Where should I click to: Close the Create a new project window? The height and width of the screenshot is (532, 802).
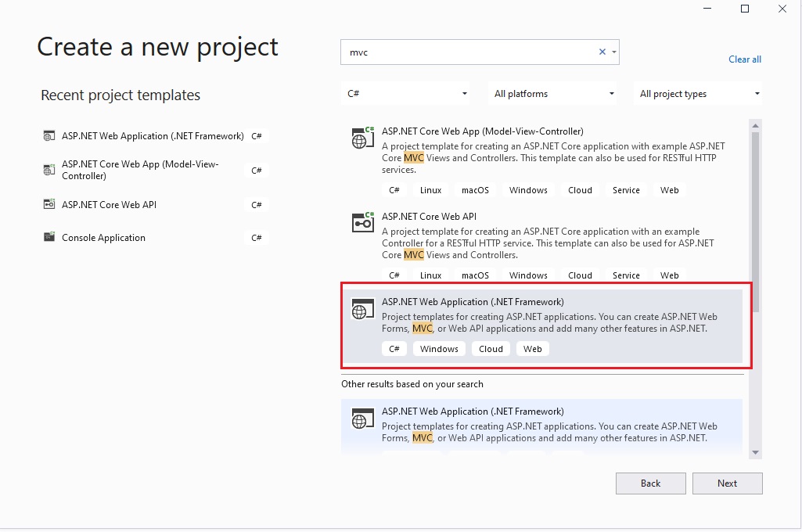click(x=782, y=9)
